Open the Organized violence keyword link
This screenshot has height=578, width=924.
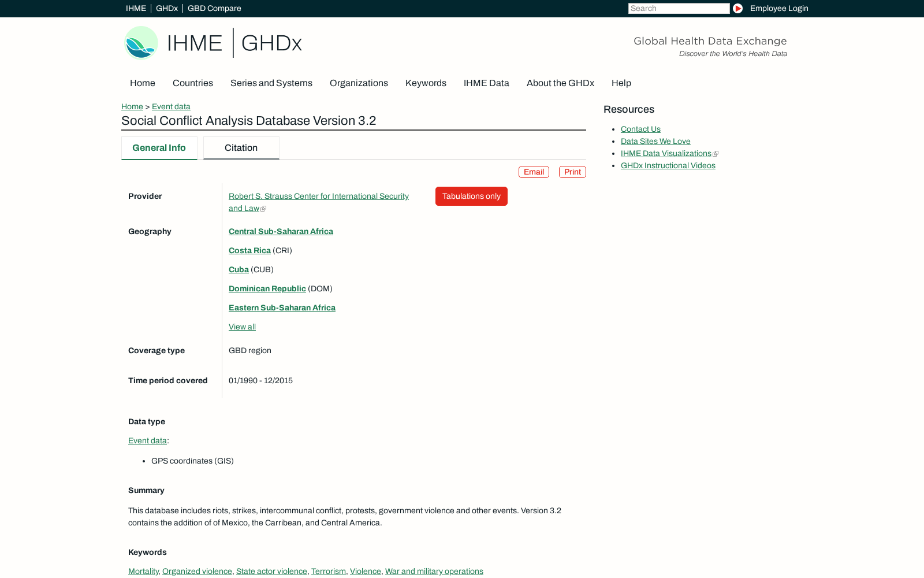pos(197,572)
